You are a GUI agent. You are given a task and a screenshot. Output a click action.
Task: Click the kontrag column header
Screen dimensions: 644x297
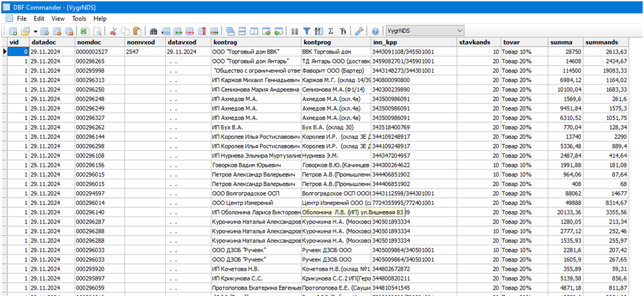[256, 42]
